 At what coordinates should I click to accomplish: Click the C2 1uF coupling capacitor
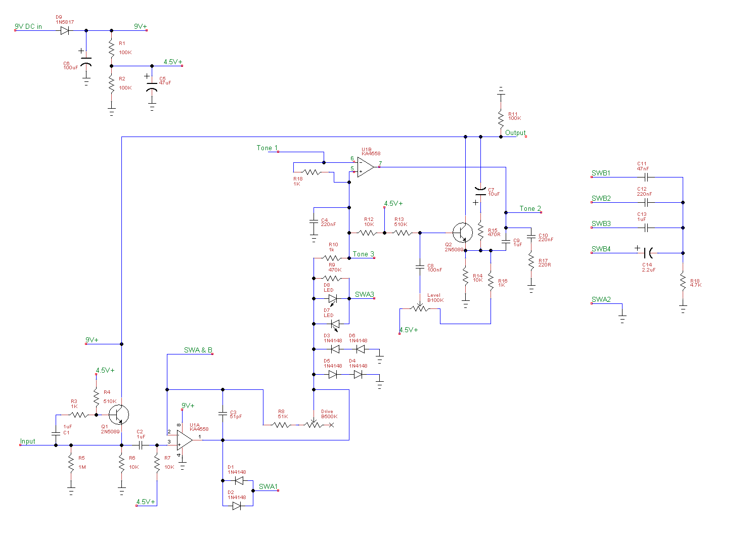142,445
